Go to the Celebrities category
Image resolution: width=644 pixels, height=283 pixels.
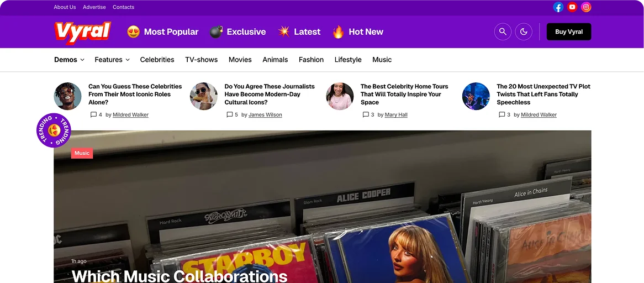(157, 60)
